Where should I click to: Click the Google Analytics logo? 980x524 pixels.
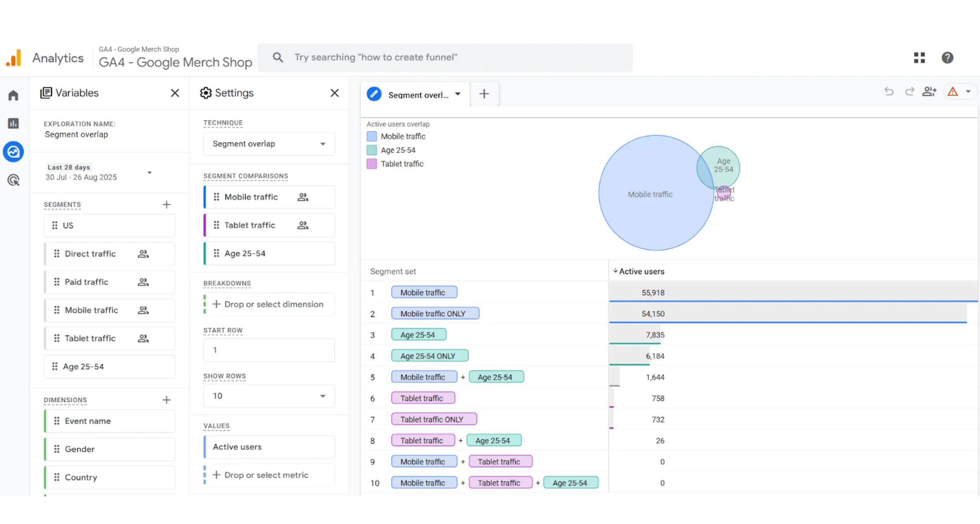coord(13,58)
